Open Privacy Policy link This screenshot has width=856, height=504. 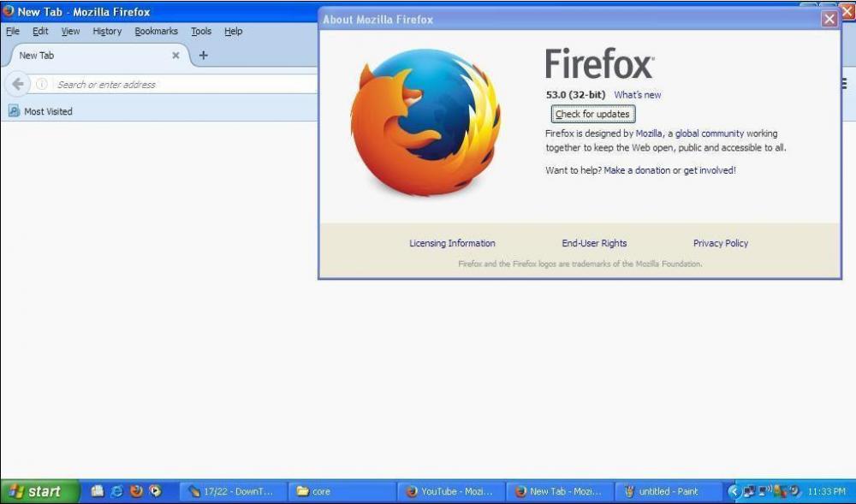pyautogui.click(x=720, y=243)
